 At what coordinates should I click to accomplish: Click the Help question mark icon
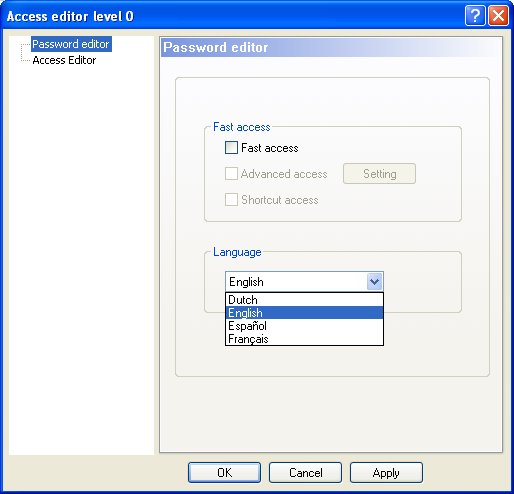[x=475, y=16]
